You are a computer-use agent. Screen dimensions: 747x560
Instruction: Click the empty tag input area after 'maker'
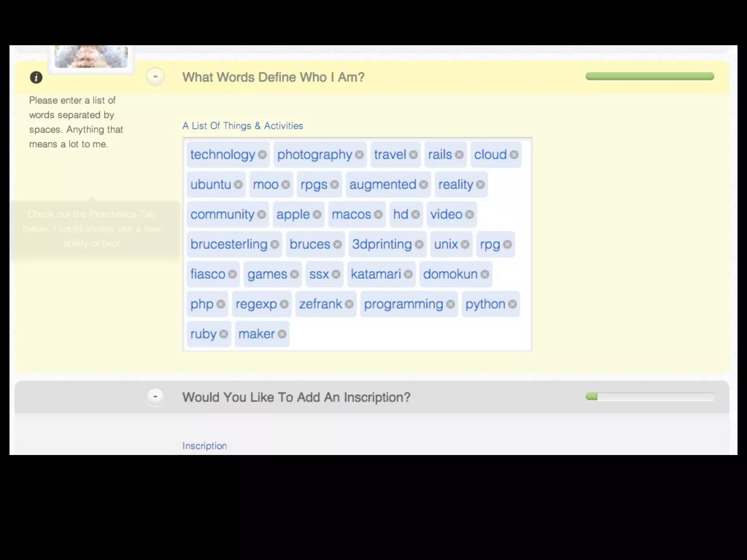pyautogui.click(x=401, y=334)
